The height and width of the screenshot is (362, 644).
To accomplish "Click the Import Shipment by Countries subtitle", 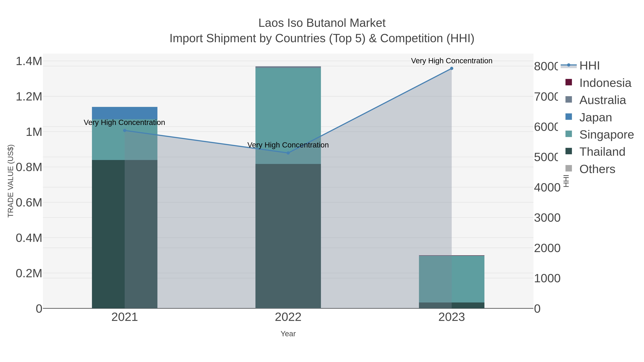I will tap(322, 38).
